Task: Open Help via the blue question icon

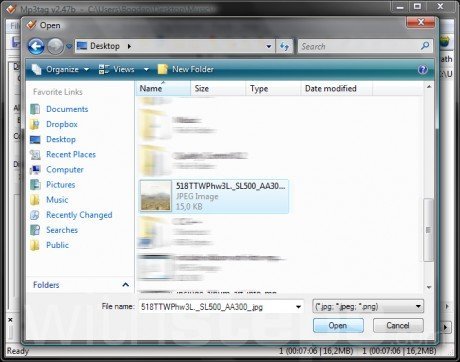Action: click(422, 69)
